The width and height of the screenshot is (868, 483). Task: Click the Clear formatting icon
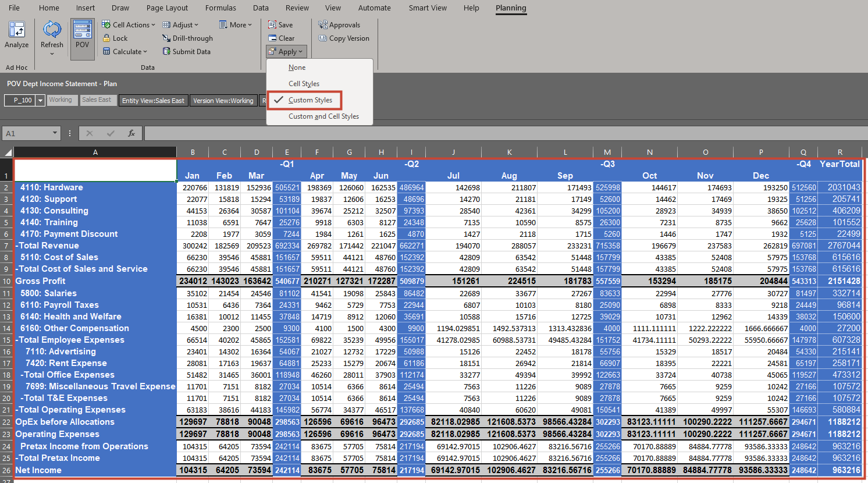(x=272, y=38)
